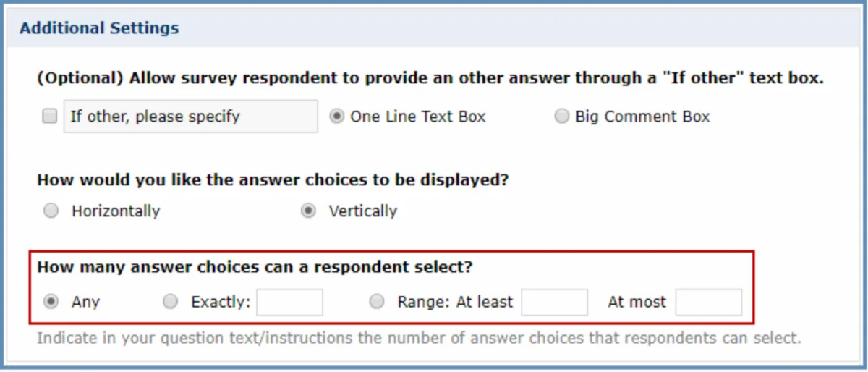868x372 pixels.
Task: Select the One Line Text Box radio button
Action: [336, 117]
